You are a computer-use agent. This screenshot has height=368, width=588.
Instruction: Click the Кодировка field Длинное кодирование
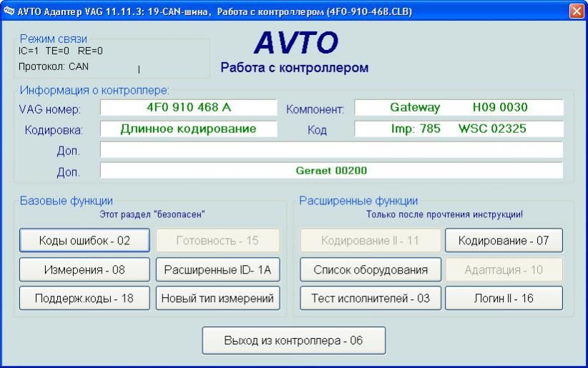point(189,129)
